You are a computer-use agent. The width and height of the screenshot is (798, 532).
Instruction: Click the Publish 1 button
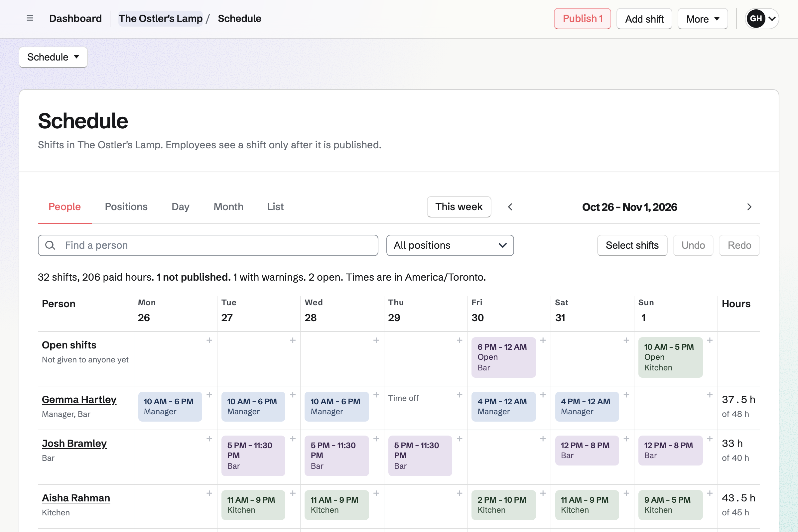click(x=582, y=19)
